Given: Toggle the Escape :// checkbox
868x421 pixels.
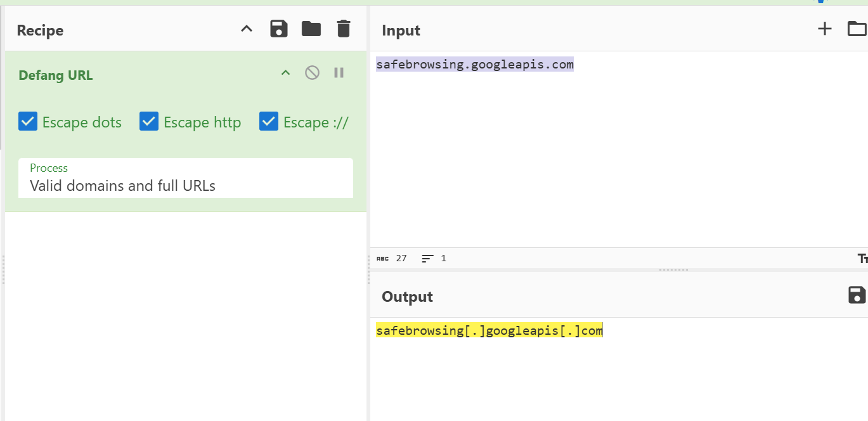Looking at the screenshot, I should click(x=269, y=121).
